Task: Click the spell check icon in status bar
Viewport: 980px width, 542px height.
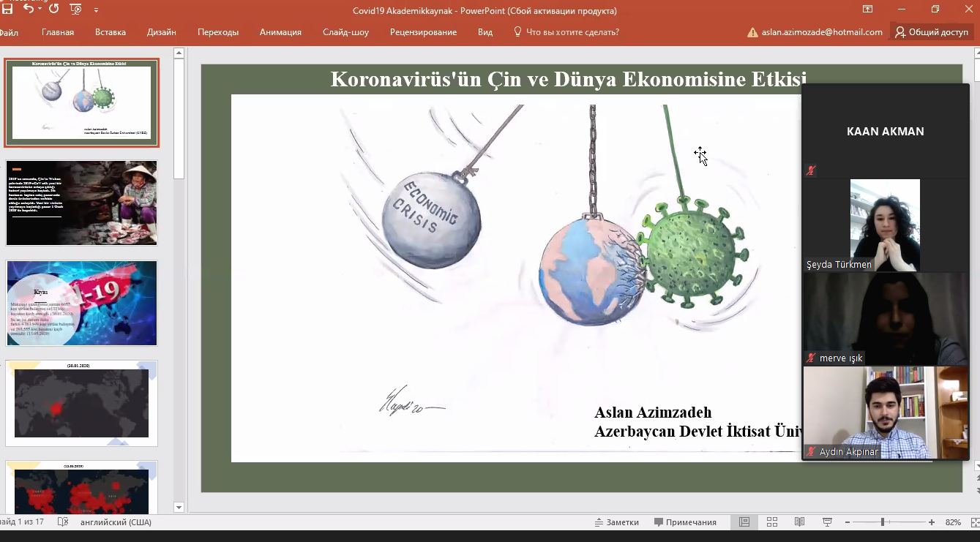Action: pyautogui.click(x=63, y=522)
